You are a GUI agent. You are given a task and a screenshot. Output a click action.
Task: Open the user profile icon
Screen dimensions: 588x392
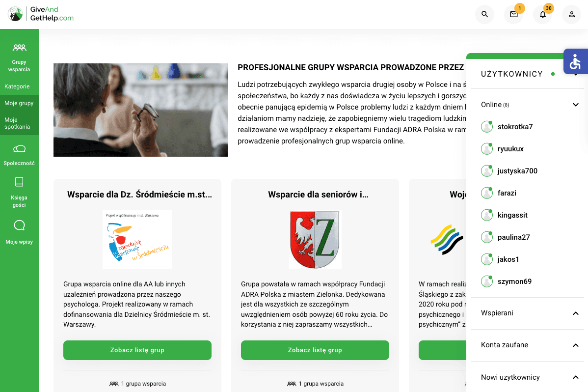point(571,14)
